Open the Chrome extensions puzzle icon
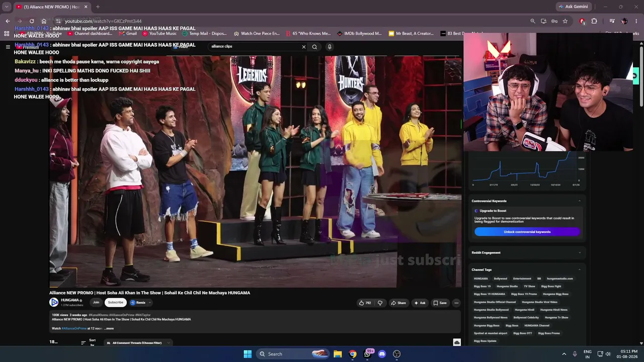Image resolution: width=644 pixels, height=362 pixels. pyautogui.click(x=594, y=21)
